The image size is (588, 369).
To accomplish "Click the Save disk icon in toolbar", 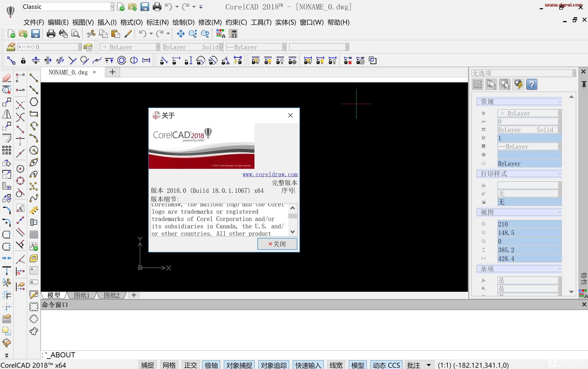I will point(35,34).
